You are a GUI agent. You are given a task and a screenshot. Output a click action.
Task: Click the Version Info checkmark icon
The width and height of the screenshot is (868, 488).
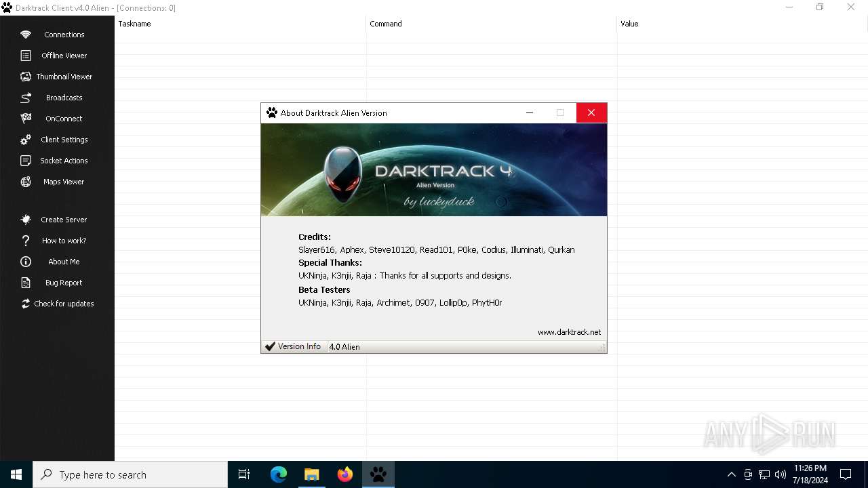[x=270, y=346]
